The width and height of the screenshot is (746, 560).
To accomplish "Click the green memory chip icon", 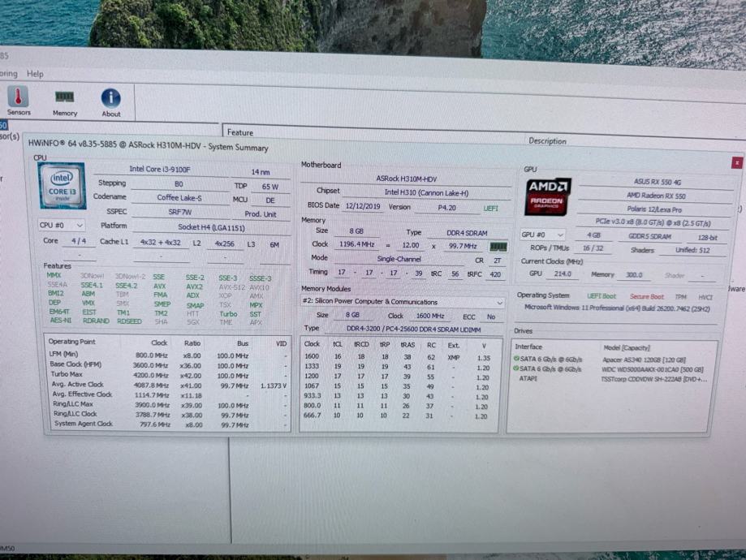I will [498, 247].
